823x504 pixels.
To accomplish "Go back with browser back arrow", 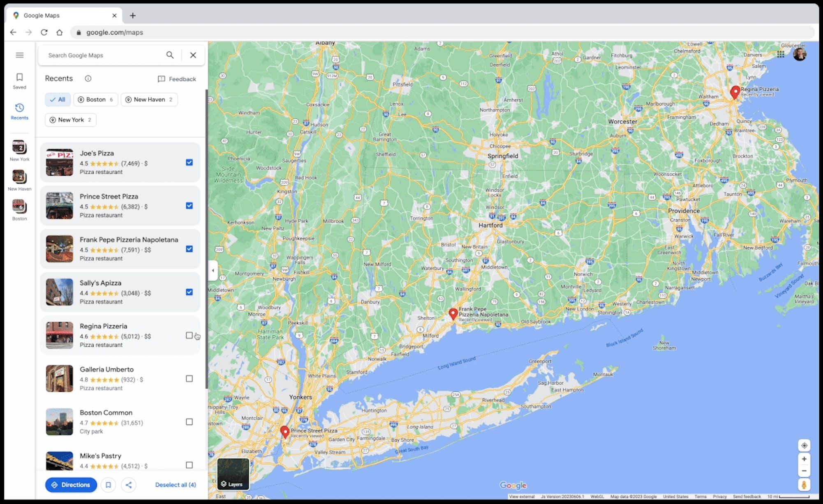I will [13, 32].
